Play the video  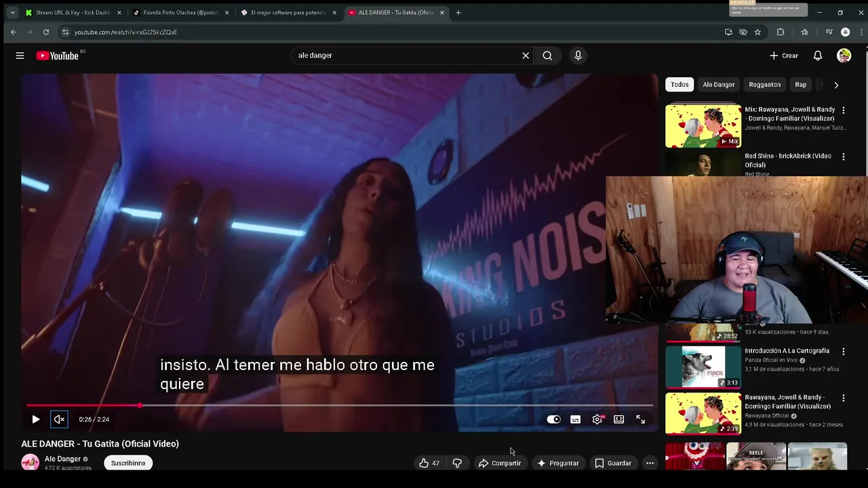(x=36, y=420)
